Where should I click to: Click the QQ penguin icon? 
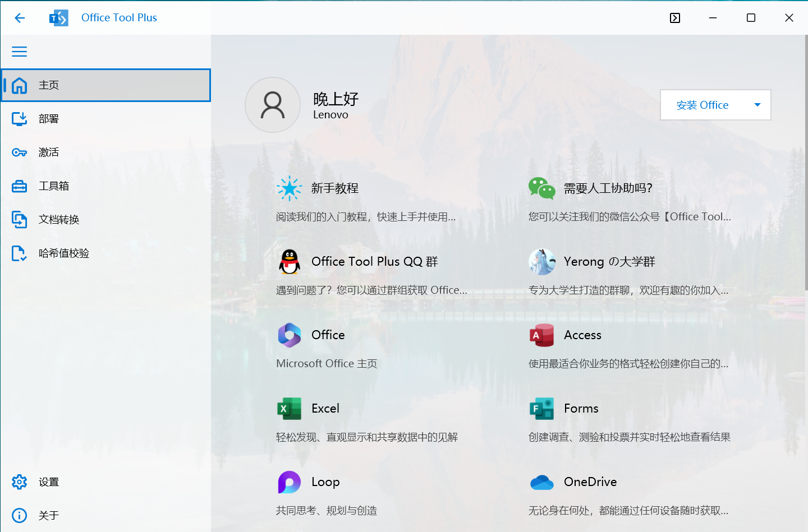click(290, 262)
